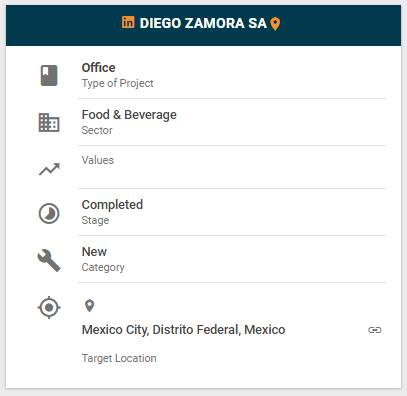Click the Completed stage value

(112, 205)
